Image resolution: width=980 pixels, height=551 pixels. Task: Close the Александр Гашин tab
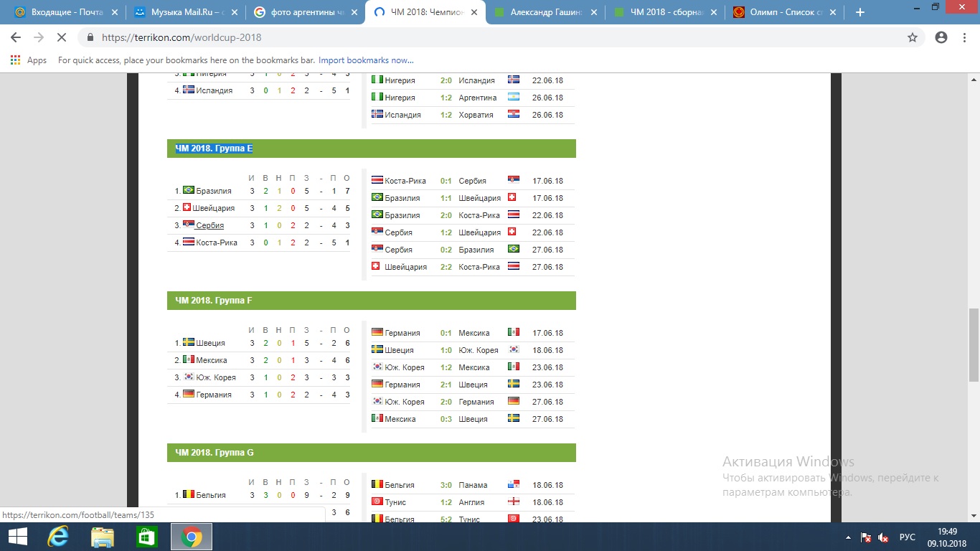coord(594,12)
